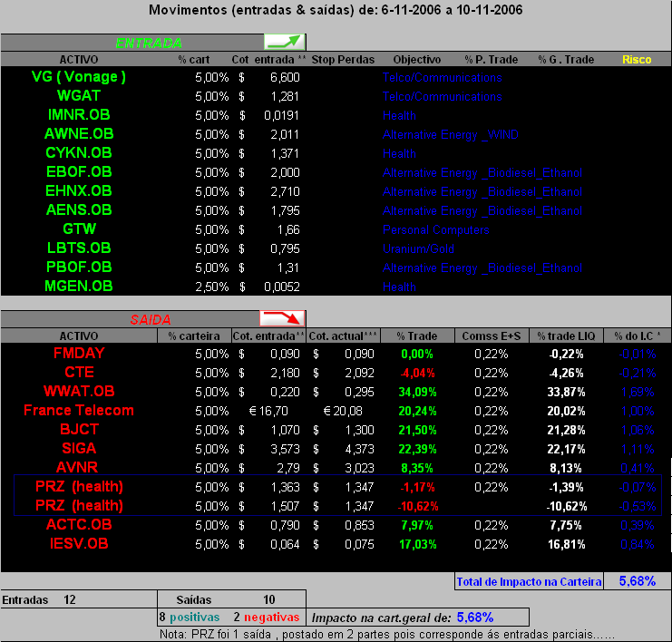Select the Entradas 12 summary cell
672x642 pixels.
click(79, 599)
